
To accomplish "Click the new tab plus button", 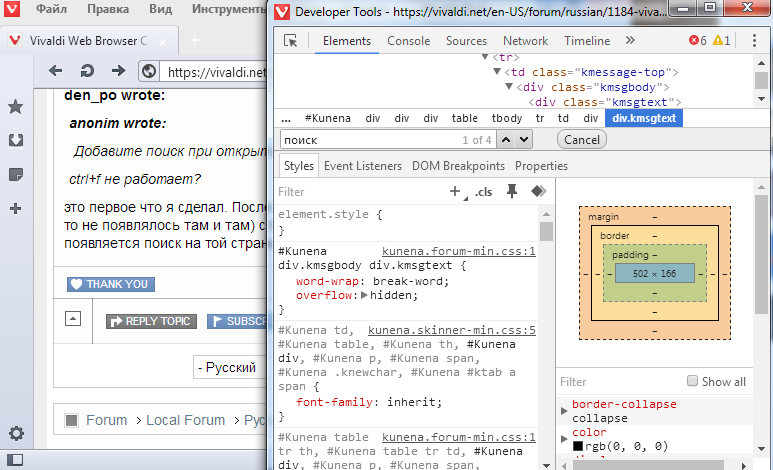I will click(x=195, y=40).
